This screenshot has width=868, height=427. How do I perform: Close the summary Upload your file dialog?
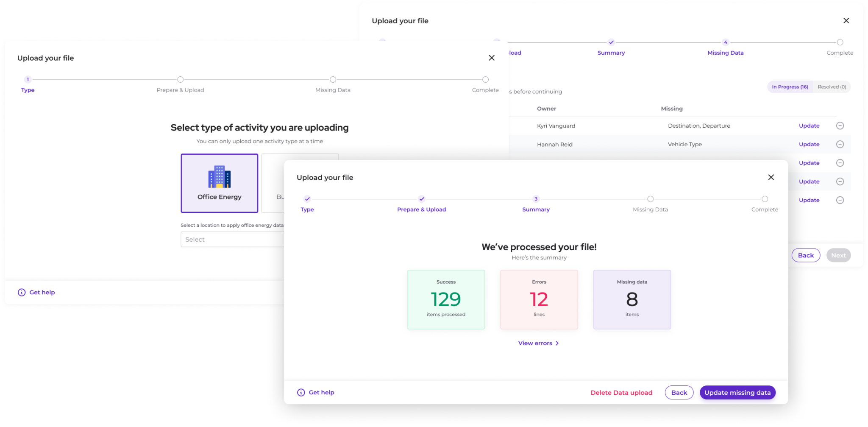tap(771, 177)
